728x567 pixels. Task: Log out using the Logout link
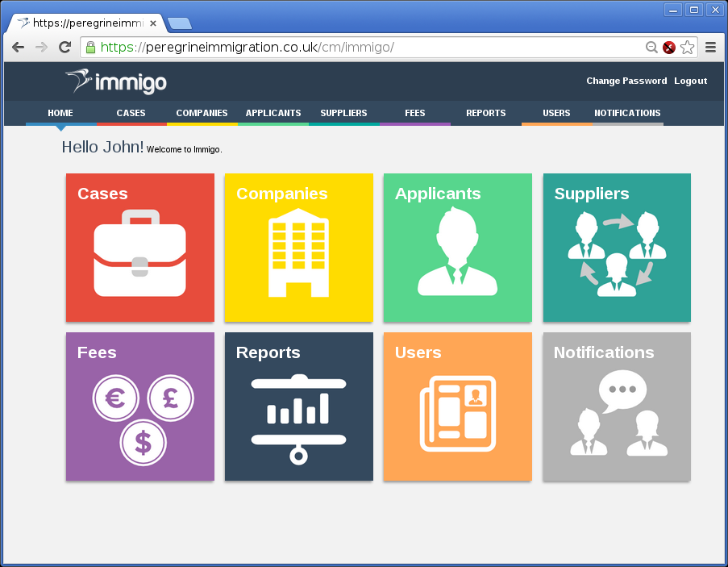point(691,81)
